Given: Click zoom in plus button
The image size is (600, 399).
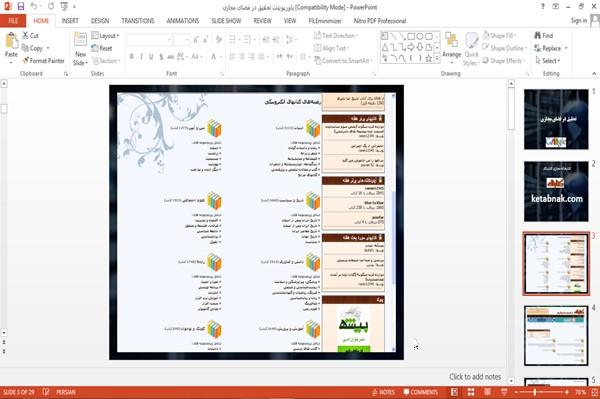Looking at the screenshot, I should (x=567, y=392).
